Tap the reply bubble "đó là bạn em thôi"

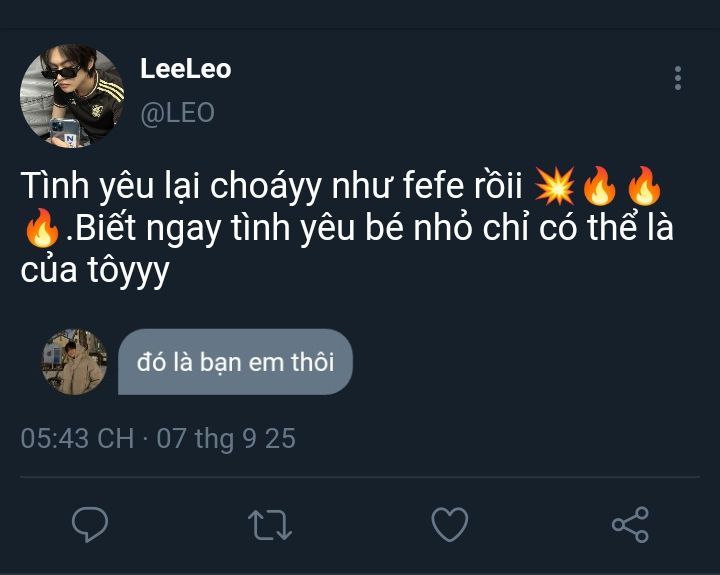(235, 361)
